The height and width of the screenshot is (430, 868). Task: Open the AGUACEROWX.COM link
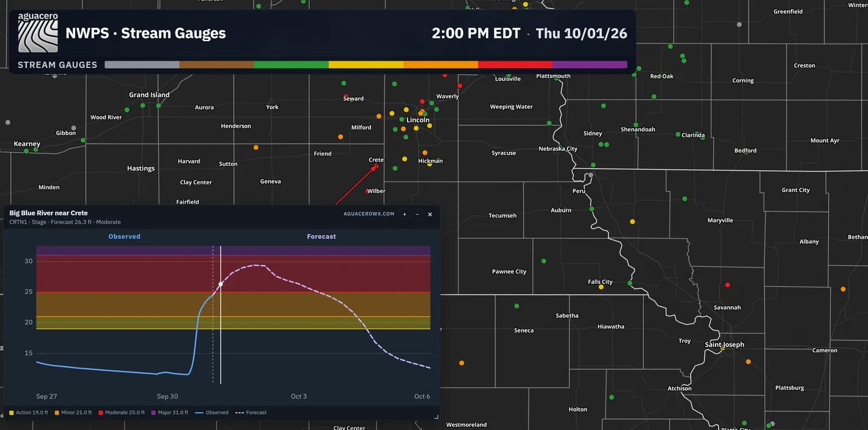pos(369,214)
